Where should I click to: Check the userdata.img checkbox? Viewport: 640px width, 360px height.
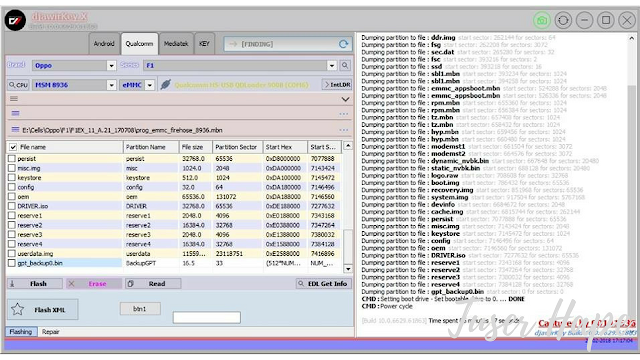(x=12, y=253)
